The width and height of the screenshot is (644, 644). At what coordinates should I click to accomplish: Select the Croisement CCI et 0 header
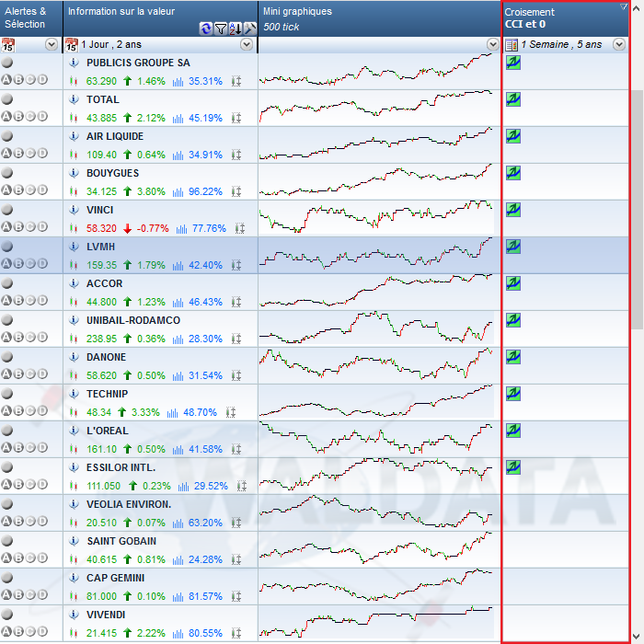coord(566,18)
